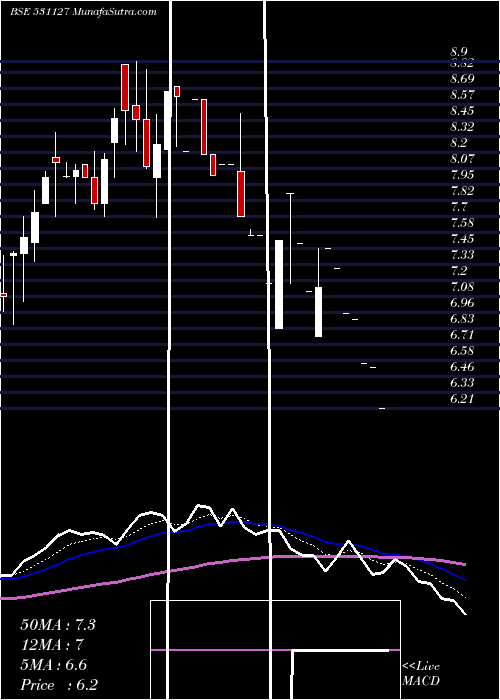Screen dimensions: 500x700
Task: Click the 8.07 price axis label
Action: (462, 158)
